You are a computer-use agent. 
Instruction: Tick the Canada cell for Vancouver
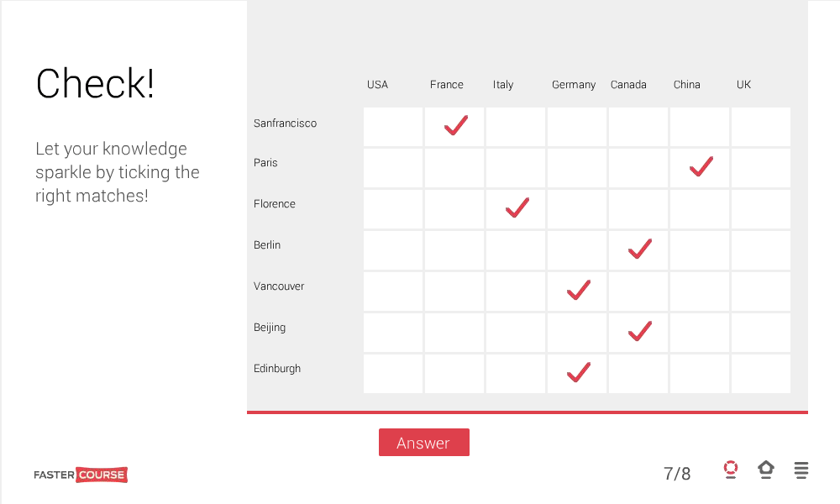[x=638, y=291]
